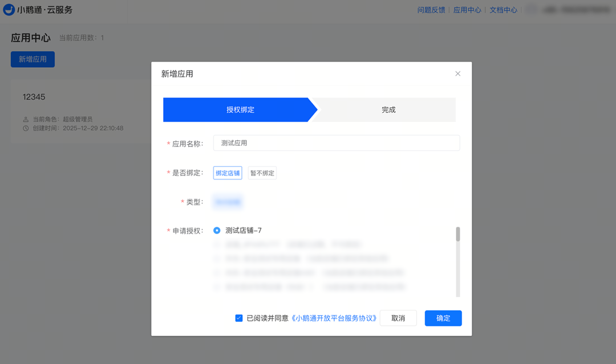Click the 小鹅通 logo icon
Viewport: 616px width, 364px height.
coord(9,10)
